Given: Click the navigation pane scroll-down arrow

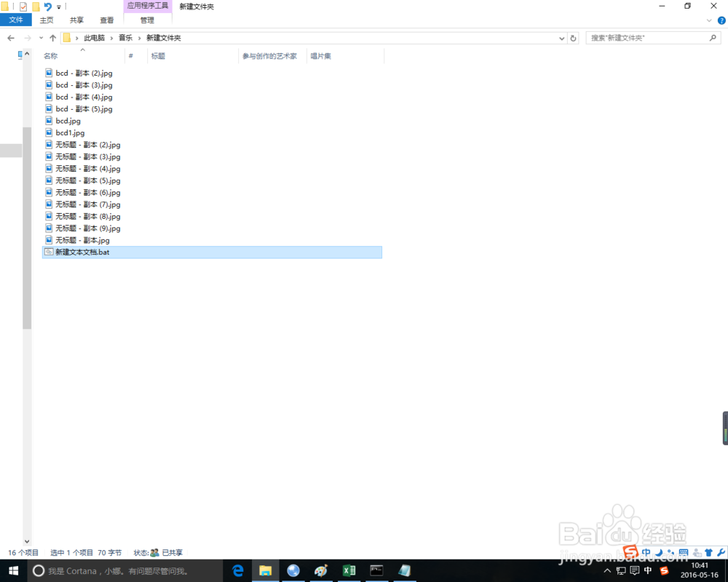Looking at the screenshot, I should [27, 541].
